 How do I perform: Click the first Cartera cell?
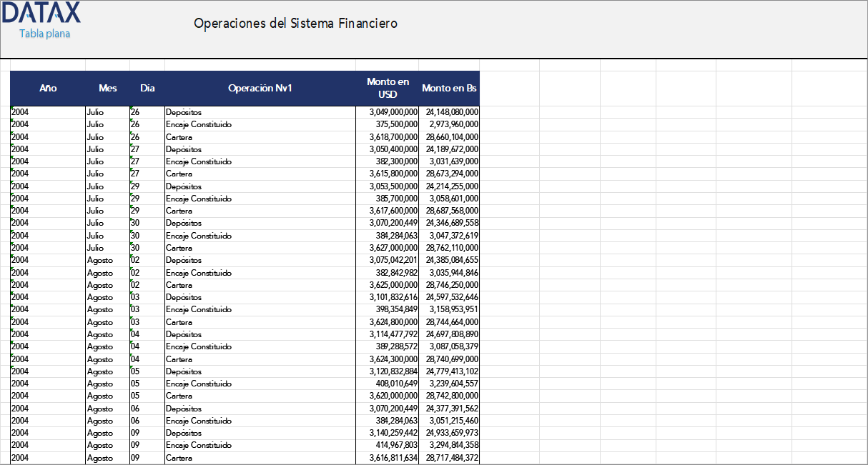click(179, 136)
